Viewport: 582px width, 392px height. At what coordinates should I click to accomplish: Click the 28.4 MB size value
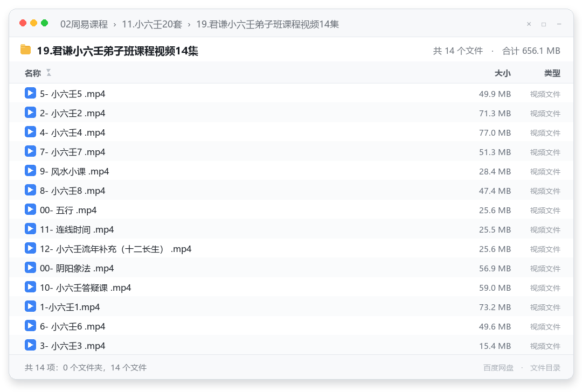495,172
